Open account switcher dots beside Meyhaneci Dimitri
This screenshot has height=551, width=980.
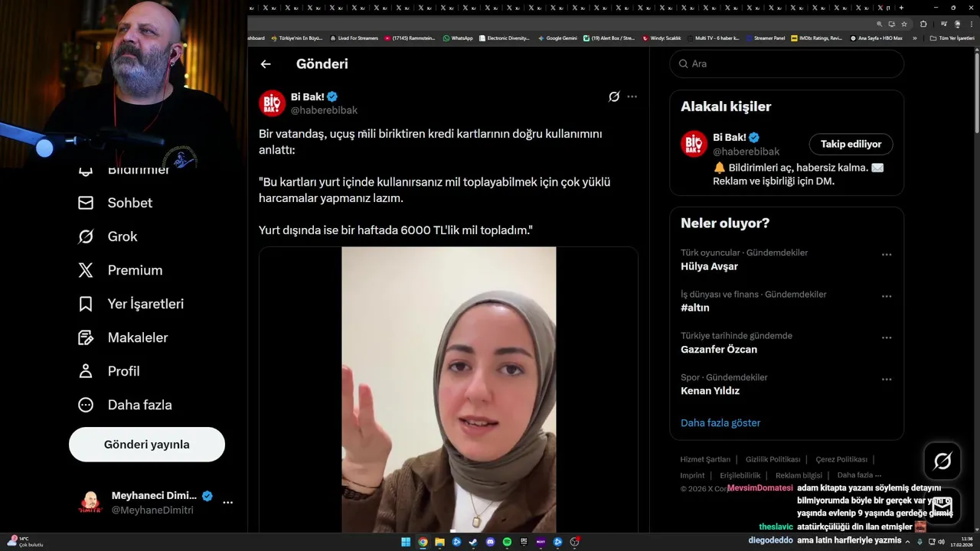[227, 503]
